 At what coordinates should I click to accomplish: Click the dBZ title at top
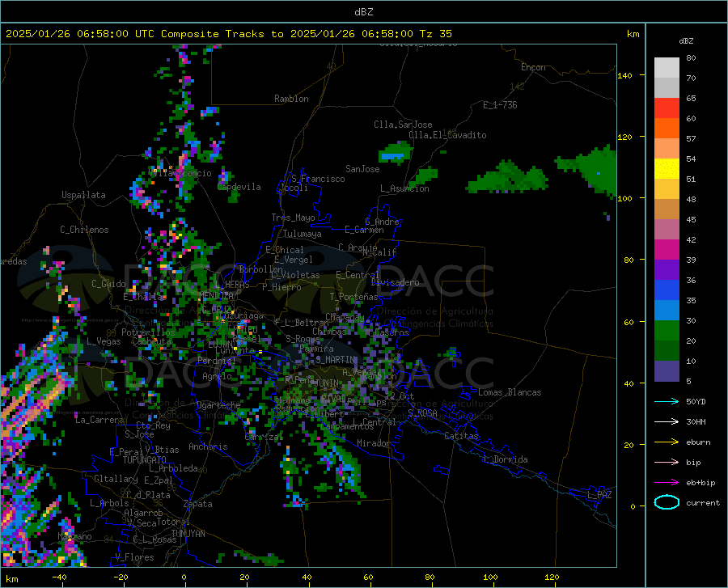[x=363, y=12]
